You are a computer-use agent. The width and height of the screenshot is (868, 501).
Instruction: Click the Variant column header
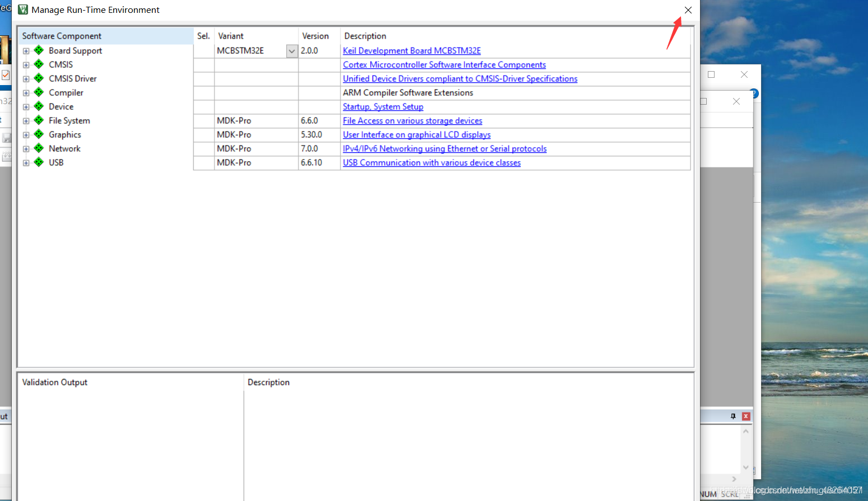click(x=256, y=36)
